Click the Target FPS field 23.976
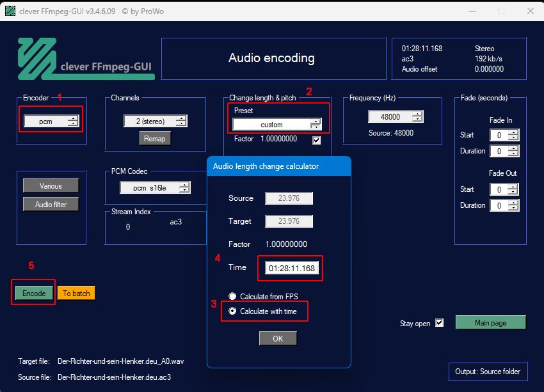Image resolution: width=544 pixels, height=392 pixels. [289, 221]
